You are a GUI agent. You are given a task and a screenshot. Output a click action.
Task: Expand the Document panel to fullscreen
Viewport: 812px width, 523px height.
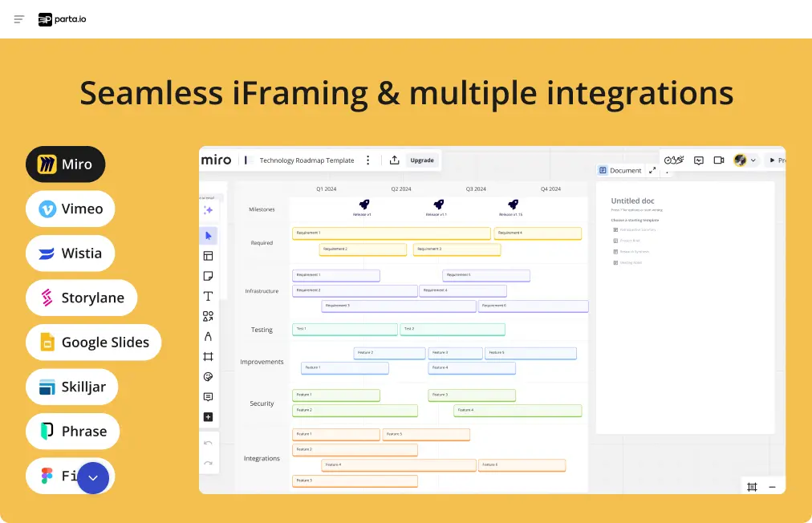[652, 170]
